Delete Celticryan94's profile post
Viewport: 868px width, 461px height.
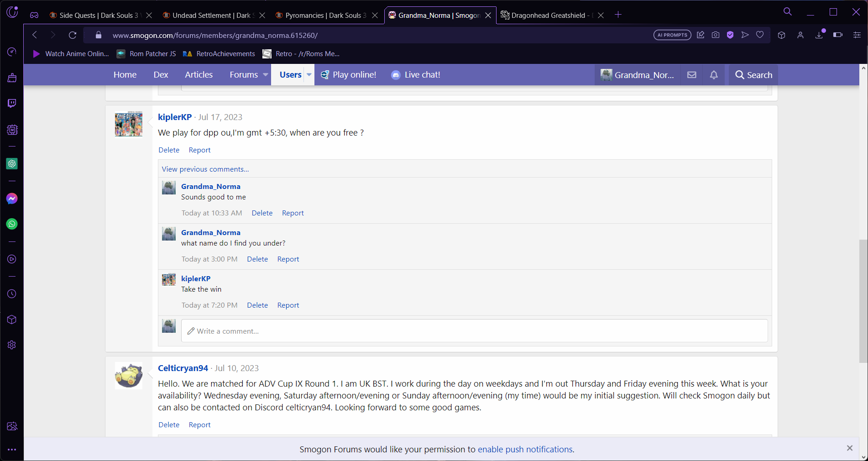[x=169, y=425]
